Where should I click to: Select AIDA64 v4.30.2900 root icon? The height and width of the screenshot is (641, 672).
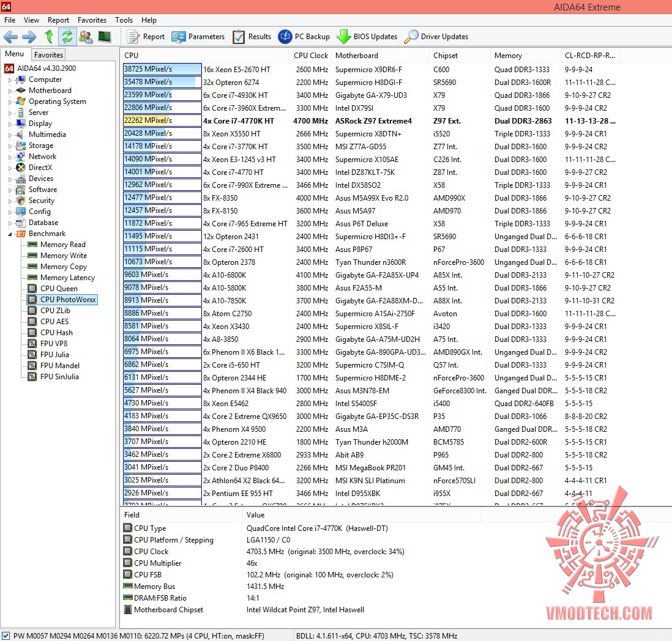pyautogui.click(x=9, y=69)
